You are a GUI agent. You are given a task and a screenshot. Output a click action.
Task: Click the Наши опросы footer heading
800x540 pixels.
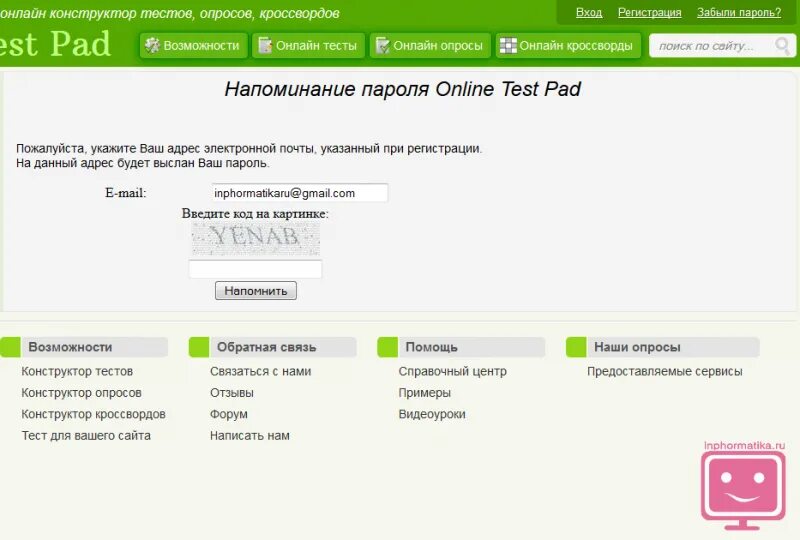pos(637,347)
